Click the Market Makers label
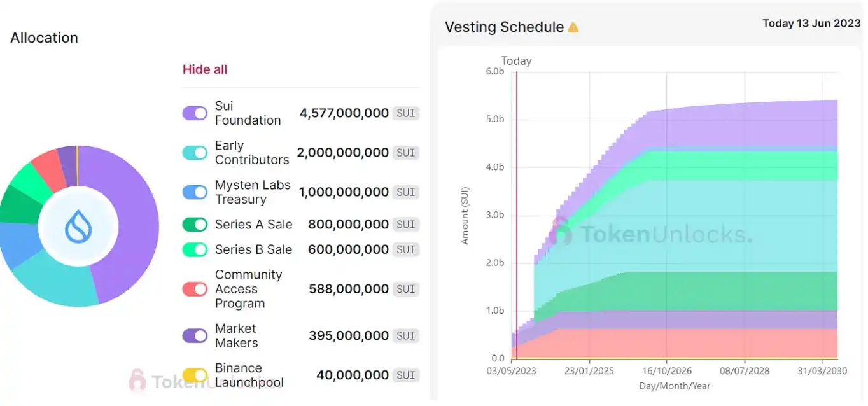The width and height of the screenshot is (868, 406). 236,335
